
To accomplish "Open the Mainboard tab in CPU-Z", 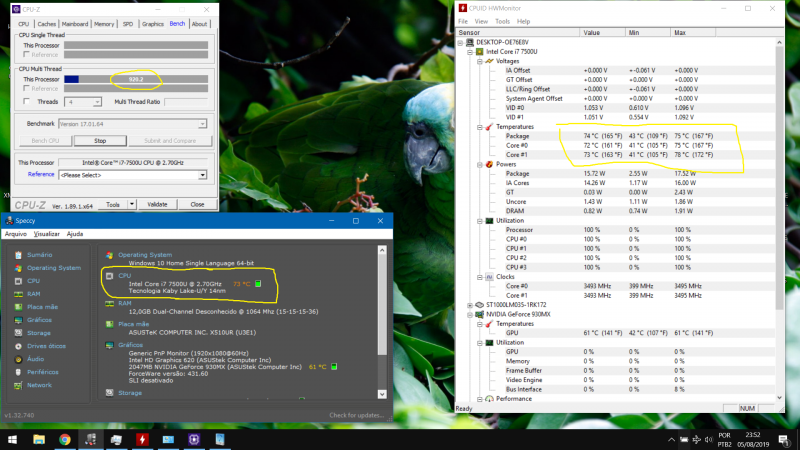I will (x=75, y=24).
